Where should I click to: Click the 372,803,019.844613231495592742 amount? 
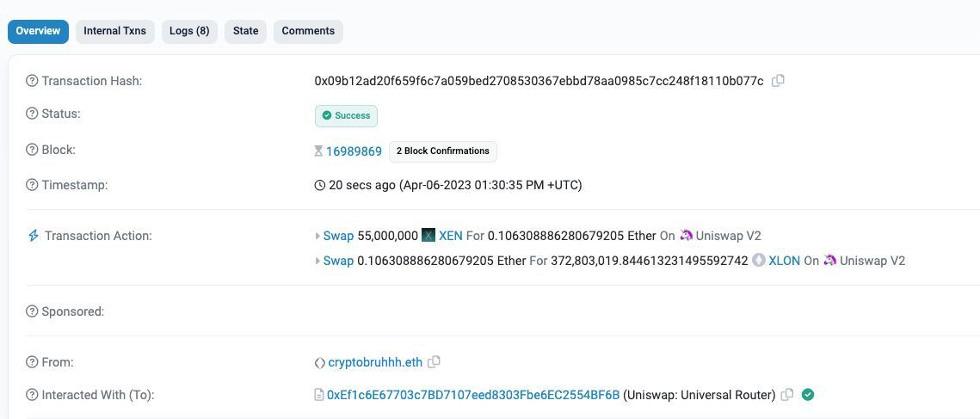click(x=650, y=260)
